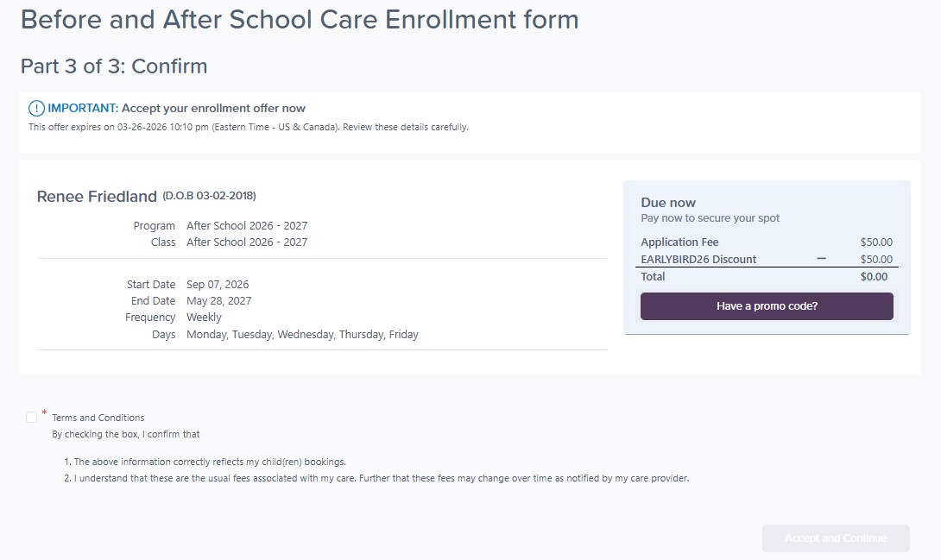Click the list of enrolled weekdays
The height and width of the screenshot is (560, 941).
302,335
